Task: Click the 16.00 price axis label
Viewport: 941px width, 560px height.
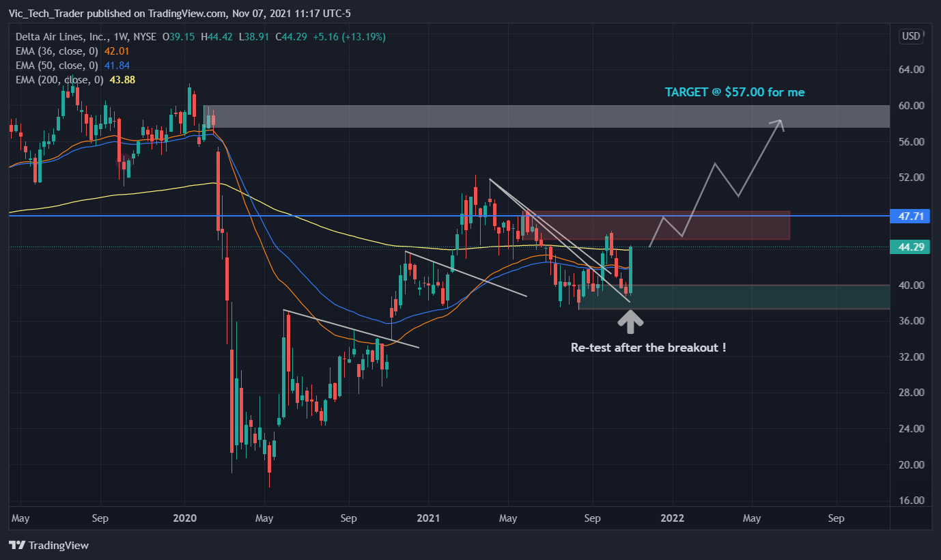Action: (913, 501)
